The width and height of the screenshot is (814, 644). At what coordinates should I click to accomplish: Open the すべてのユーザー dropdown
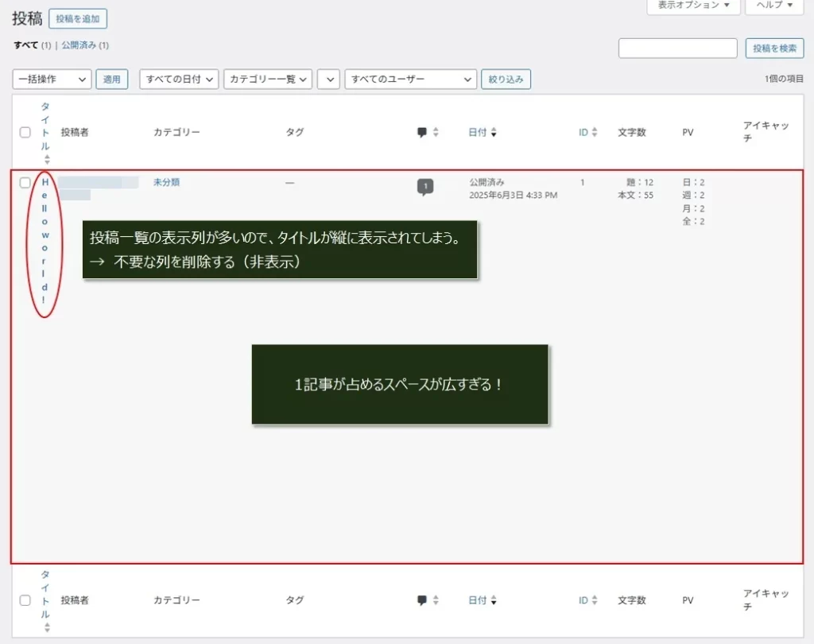(410, 79)
